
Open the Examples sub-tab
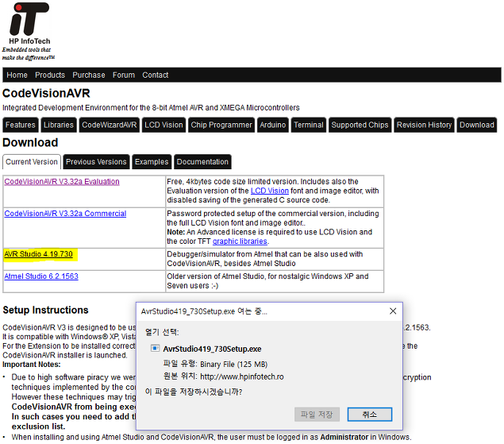point(152,161)
